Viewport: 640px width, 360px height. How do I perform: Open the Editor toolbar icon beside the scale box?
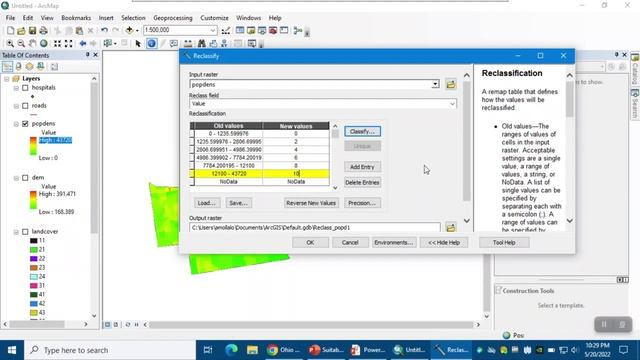click(225, 31)
